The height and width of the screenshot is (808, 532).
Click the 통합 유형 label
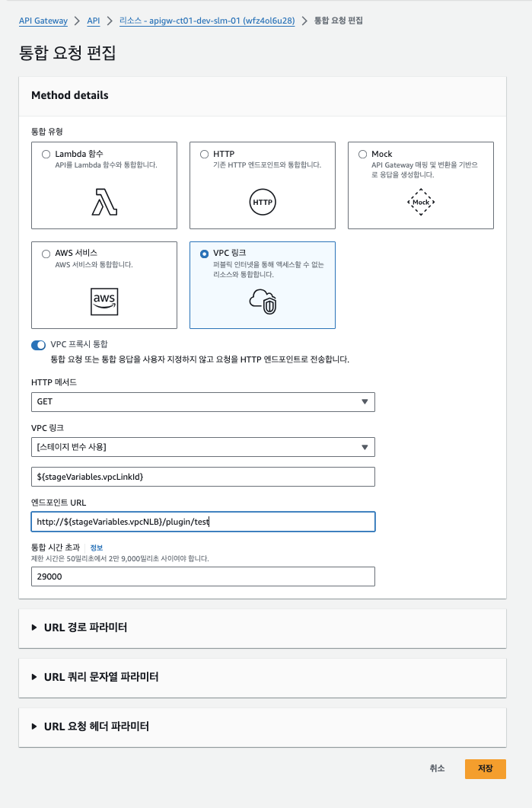[47, 132]
